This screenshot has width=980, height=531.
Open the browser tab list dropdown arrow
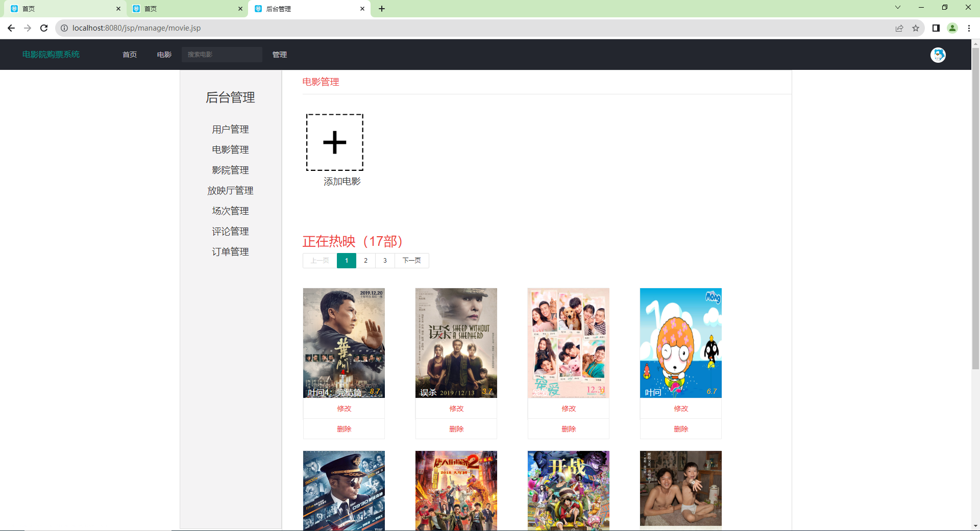[897, 8]
